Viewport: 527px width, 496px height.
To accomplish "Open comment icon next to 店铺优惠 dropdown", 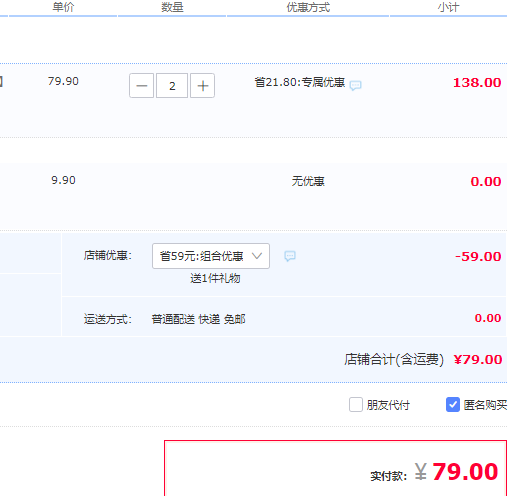I will 290,256.
